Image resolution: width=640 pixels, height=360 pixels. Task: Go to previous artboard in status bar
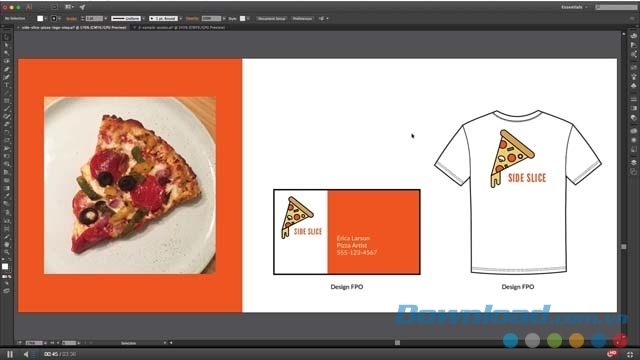point(58,343)
